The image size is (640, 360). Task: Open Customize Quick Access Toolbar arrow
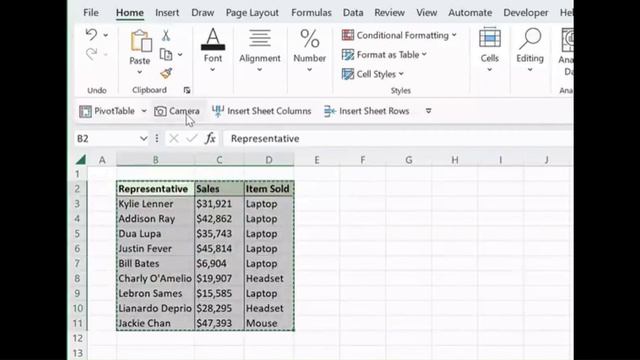click(x=428, y=111)
